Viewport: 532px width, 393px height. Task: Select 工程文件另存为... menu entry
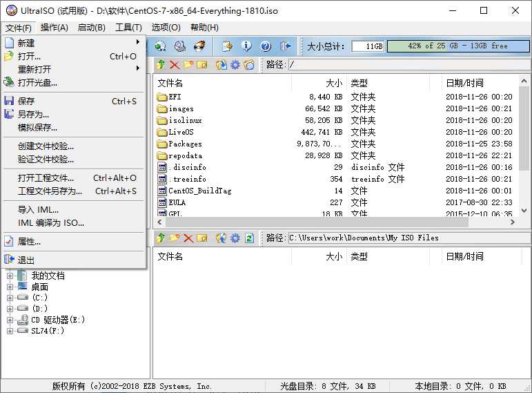(74, 191)
